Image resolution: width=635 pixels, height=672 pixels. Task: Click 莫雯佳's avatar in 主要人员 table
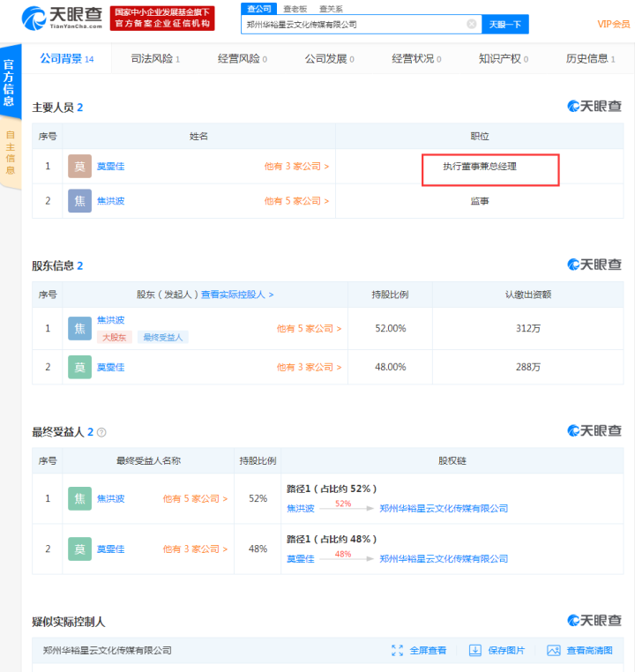[x=79, y=167]
